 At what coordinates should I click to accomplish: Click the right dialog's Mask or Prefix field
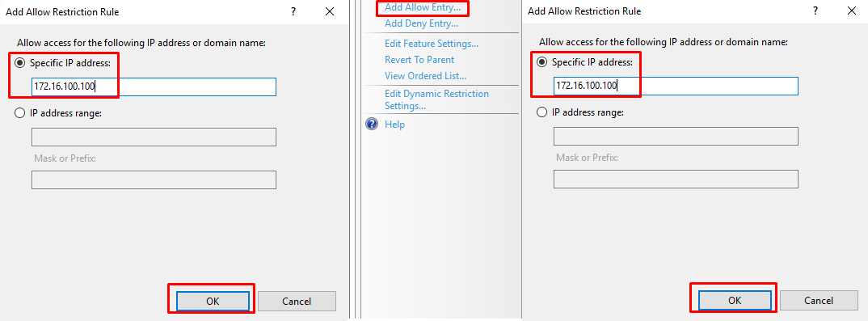pyautogui.click(x=676, y=180)
